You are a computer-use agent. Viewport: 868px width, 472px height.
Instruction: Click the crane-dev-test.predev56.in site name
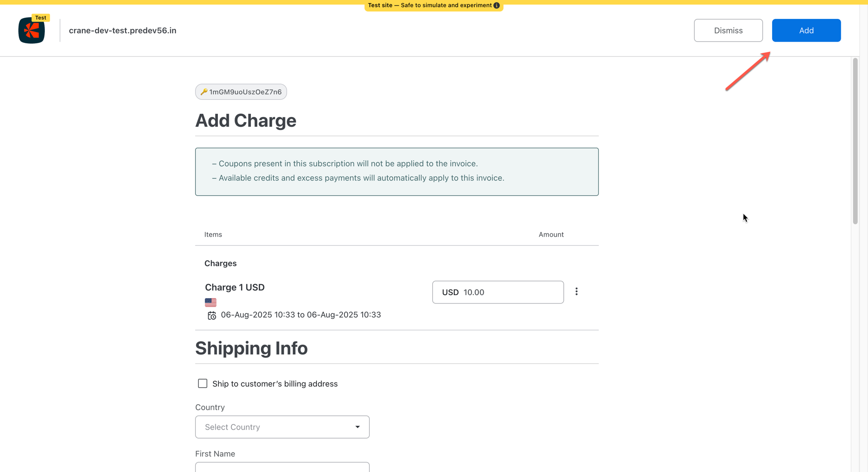pos(123,30)
